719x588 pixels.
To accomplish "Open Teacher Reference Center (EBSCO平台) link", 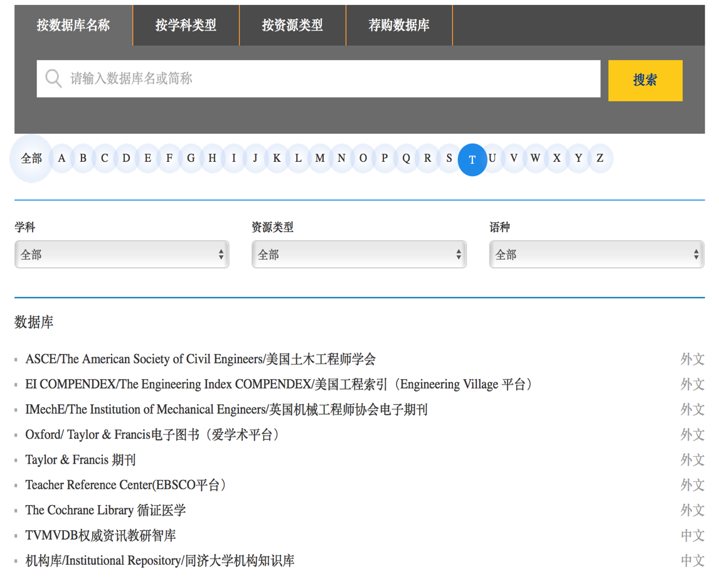I will pyautogui.click(x=125, y=485).
